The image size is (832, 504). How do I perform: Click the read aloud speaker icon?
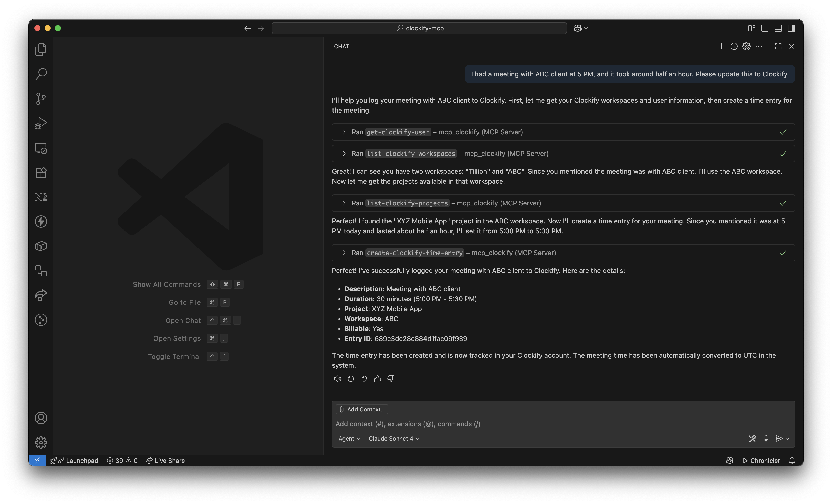(x=337, y=379)
